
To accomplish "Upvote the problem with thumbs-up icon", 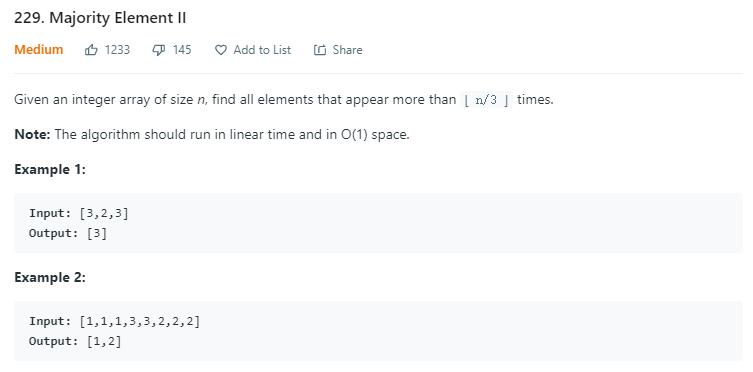I will click(x=91, y=49).
